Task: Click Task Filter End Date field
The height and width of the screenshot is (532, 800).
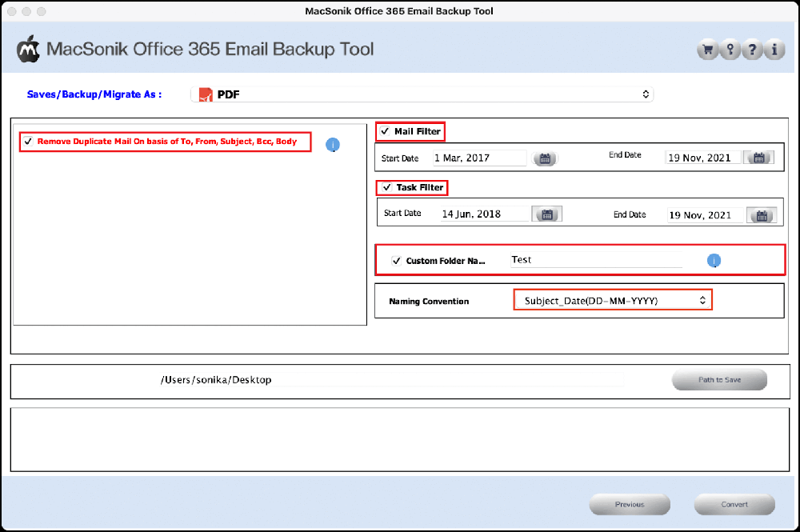Action: point(706,215)
